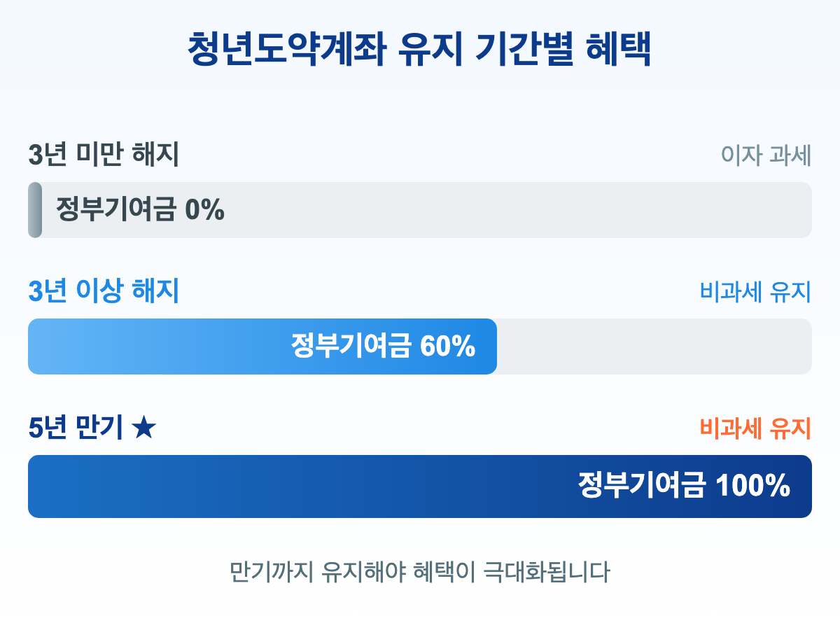Screen dimensions: 840x630
Task: Click the star icon beside 5년 만기
Action: [x=143, y=428]
